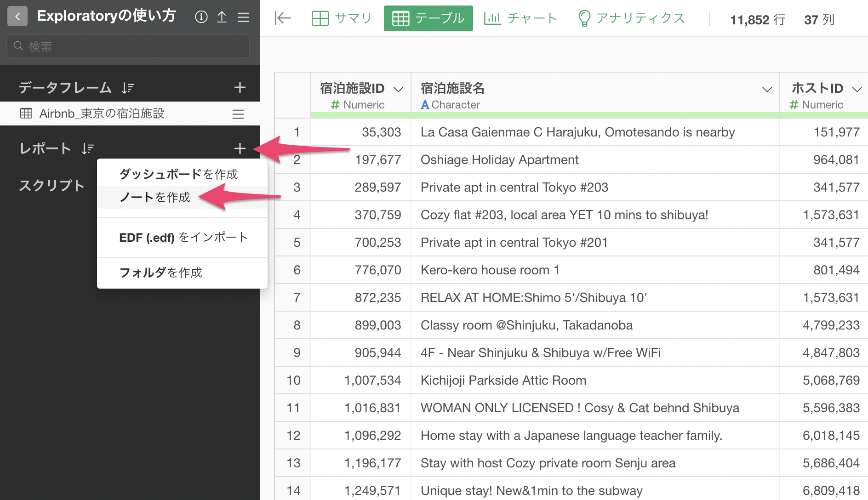Expand the 宿泊施設ID column dropdown

[398, 89]
